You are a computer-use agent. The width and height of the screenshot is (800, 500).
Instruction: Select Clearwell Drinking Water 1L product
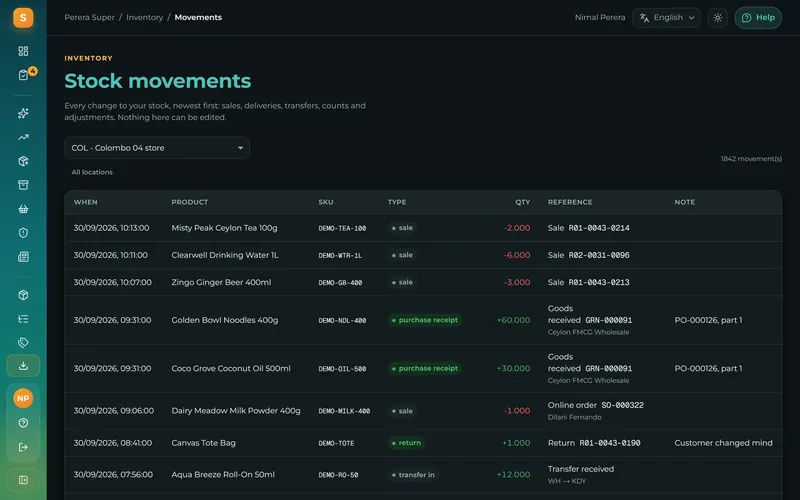pyautogui.click(x=225, y=255)
